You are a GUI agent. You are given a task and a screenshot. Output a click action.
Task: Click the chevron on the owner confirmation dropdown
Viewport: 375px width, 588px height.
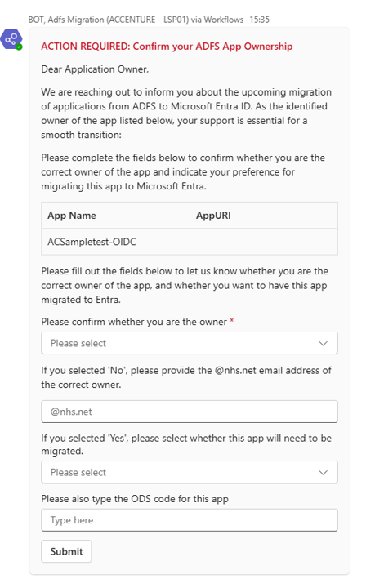click(x=323, y=344)
